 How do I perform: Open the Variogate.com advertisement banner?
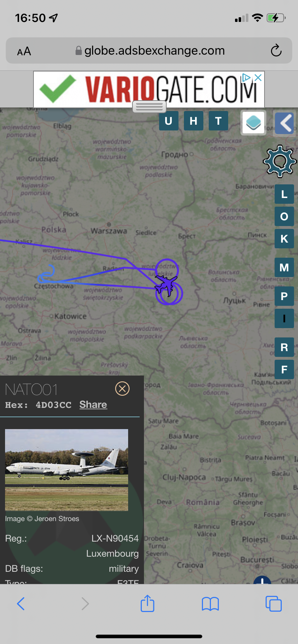pyautogui.click(x=149, y=89)
